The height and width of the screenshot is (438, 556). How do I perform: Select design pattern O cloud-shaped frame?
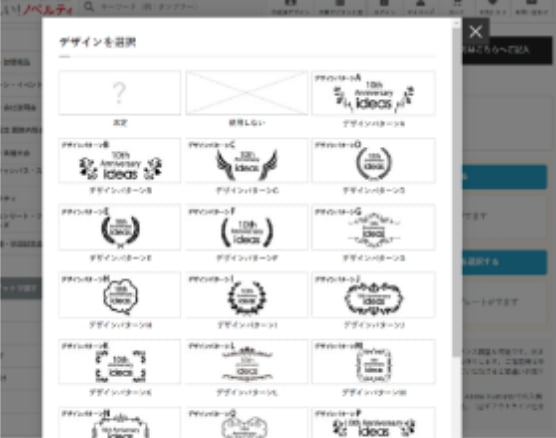pyautogui.click(x=247, y=423)
